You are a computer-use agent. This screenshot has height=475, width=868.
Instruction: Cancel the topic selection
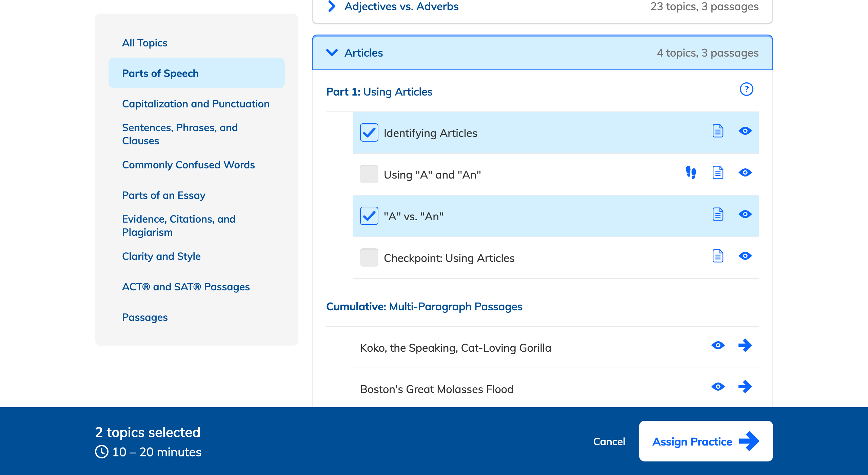(609, 442)
